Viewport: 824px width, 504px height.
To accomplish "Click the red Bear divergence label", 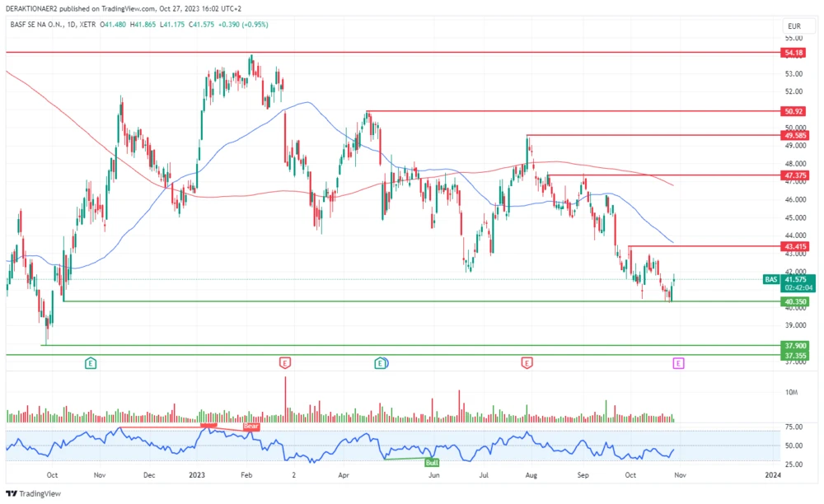I will (250, 427).
